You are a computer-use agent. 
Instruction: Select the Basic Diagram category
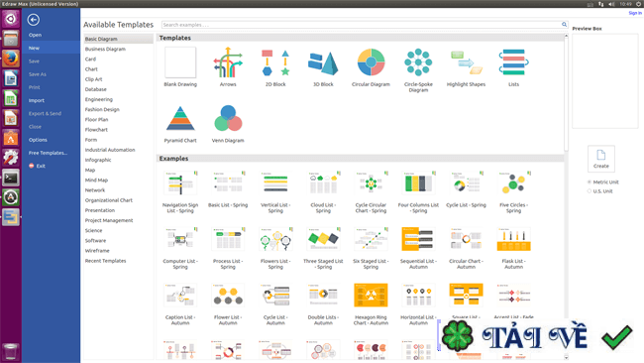tap(118, 39)
